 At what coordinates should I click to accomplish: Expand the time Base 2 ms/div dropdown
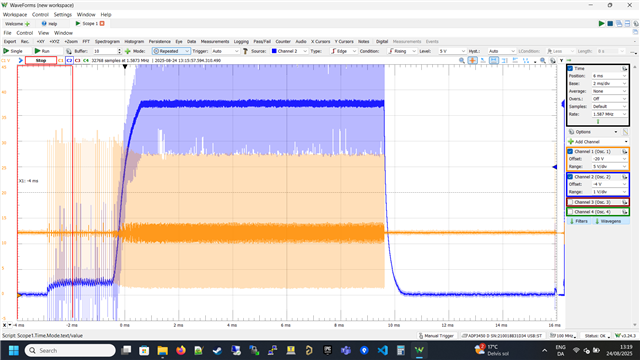tap(609, 84)
